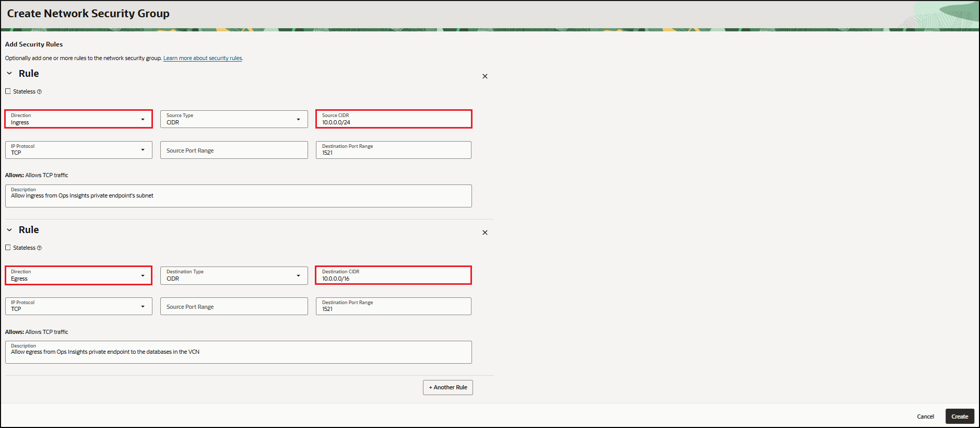This screenshot has width=980, height=428.
Task: Edit the Destination Port Range in the Egress rule
Action: (394, 306)
